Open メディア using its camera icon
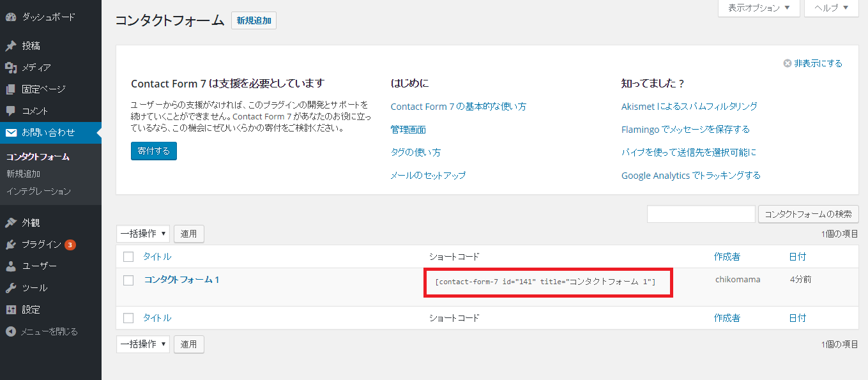The width and height of the screenshot is (868, 380). (x=11, y=67)
